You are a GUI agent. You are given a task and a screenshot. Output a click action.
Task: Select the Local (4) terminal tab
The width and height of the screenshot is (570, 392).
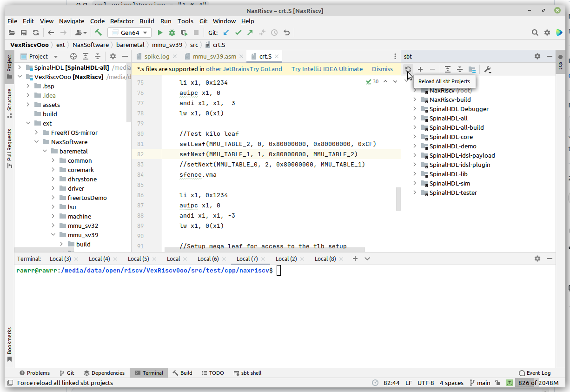coord(99,259)
